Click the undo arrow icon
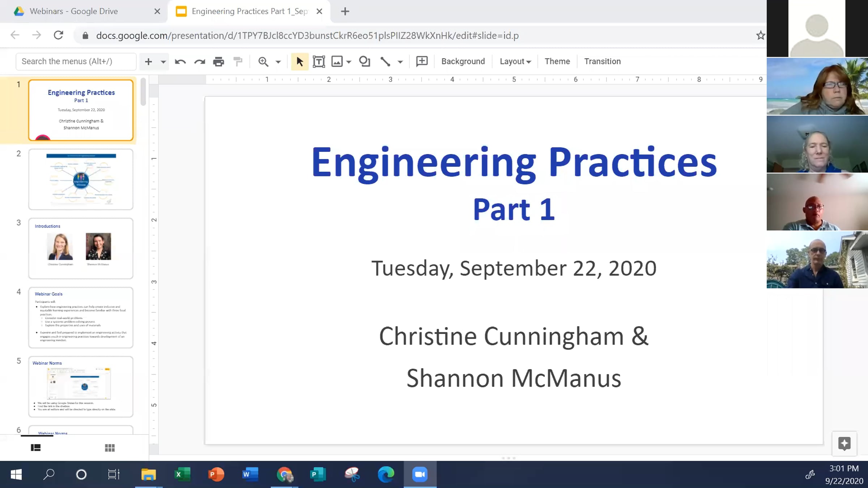This screenshot has height=488, width=868. [x=180, y=62]
